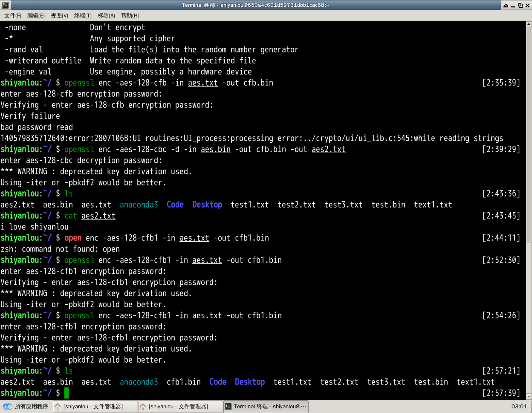Click the 03:01 clock in the panel

coord(519,407)
